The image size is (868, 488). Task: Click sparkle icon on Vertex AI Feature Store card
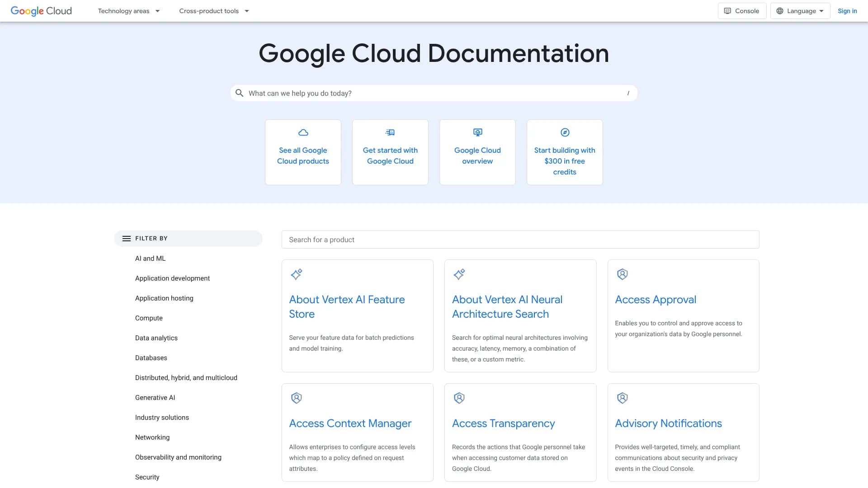297,274
